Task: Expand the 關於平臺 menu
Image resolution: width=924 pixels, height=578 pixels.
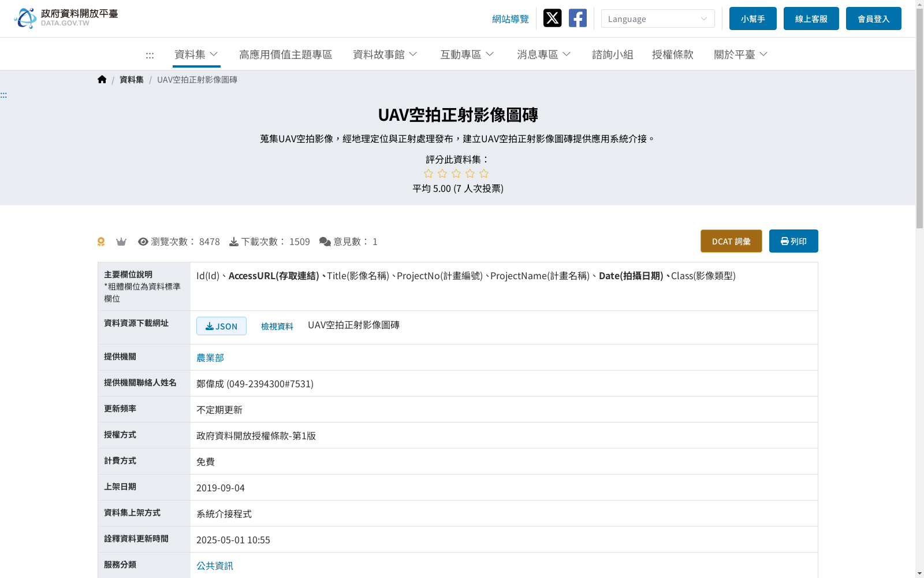Action: 741,54
